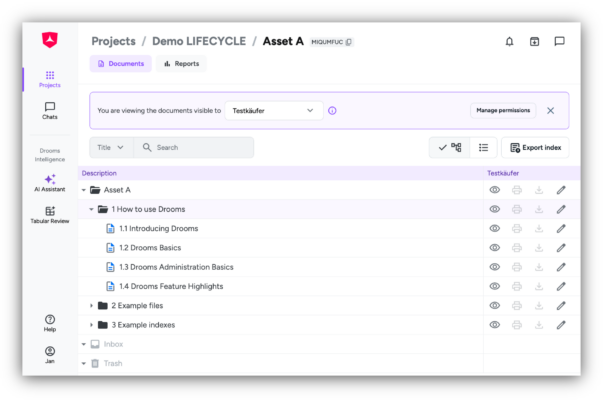
Task: Click the Testkäufer column header
Action: [503, 173]
